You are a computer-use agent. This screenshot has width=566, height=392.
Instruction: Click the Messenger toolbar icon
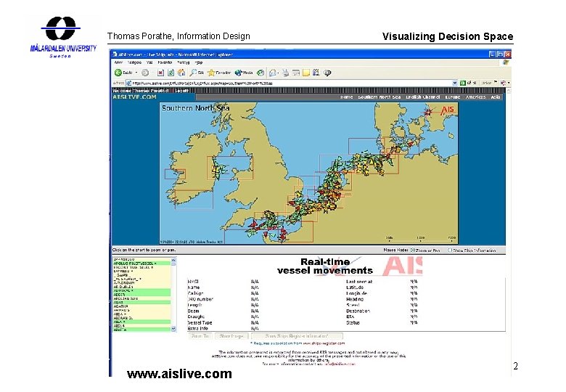pos(327,73)
